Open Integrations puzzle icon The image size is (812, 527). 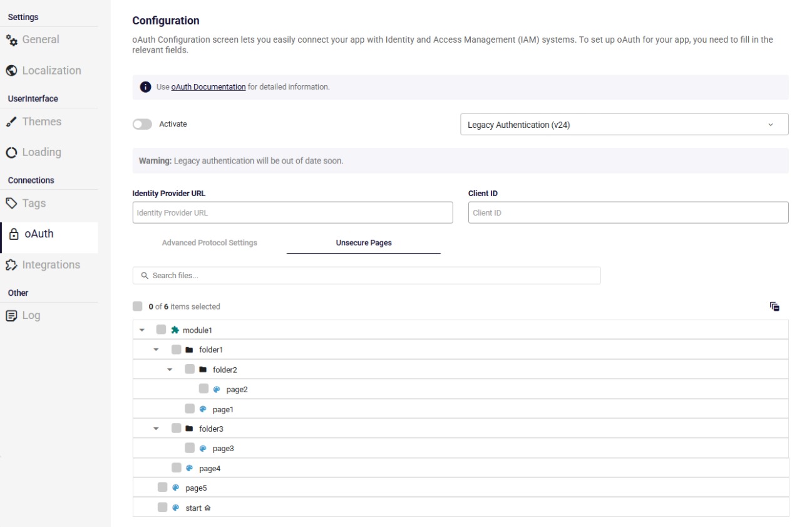[12, 265]
